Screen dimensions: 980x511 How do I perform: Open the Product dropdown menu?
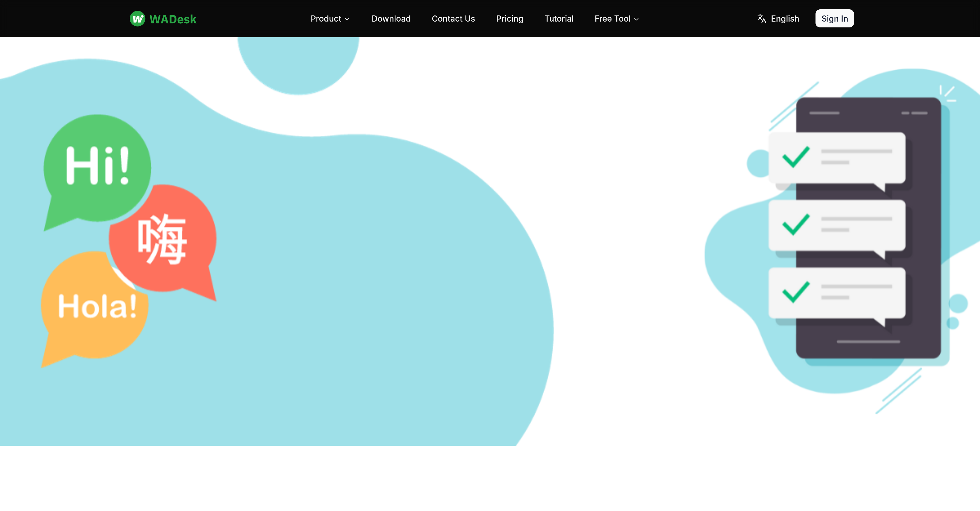pyautogui.click(x=326, y=18)
